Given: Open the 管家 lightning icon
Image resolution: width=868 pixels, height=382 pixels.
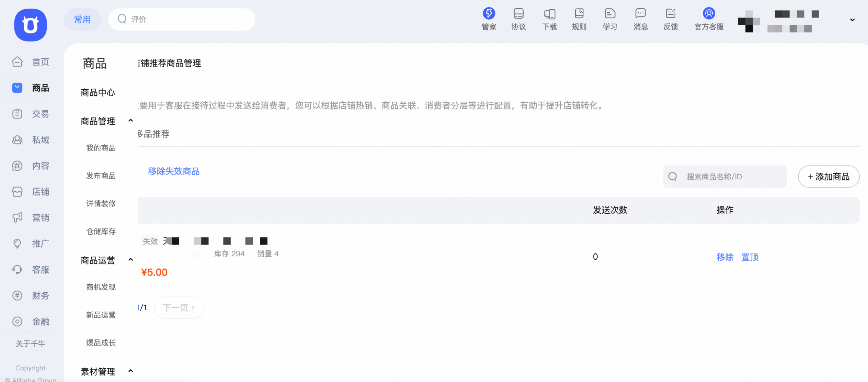Looking at the screenshot, I should tap(489, 13).
